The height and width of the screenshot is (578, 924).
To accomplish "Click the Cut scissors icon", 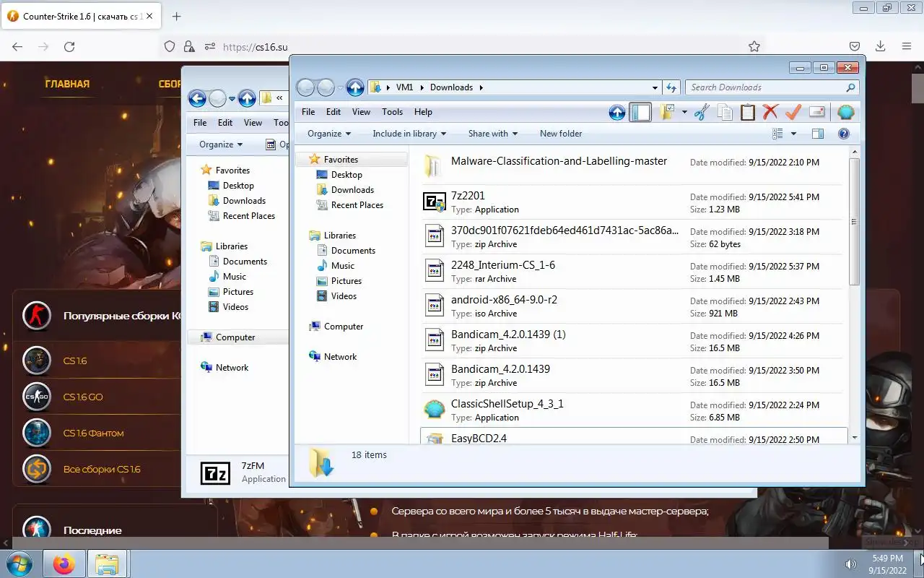I will pos(702,112).
